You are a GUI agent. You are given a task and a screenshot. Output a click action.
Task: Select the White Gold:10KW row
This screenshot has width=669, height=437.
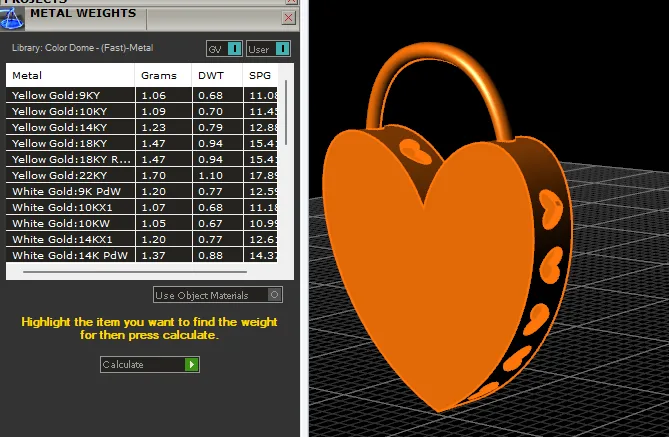point(142,223)
